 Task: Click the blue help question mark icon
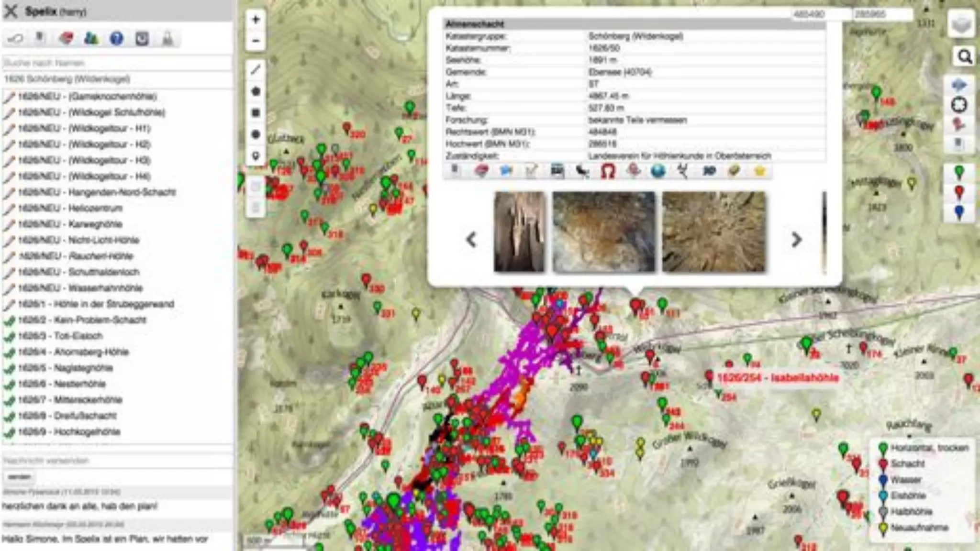tap(116, 38)
